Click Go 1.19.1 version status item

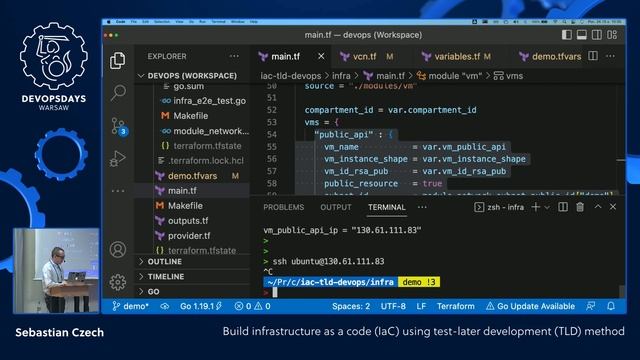[x=200, y=306]
